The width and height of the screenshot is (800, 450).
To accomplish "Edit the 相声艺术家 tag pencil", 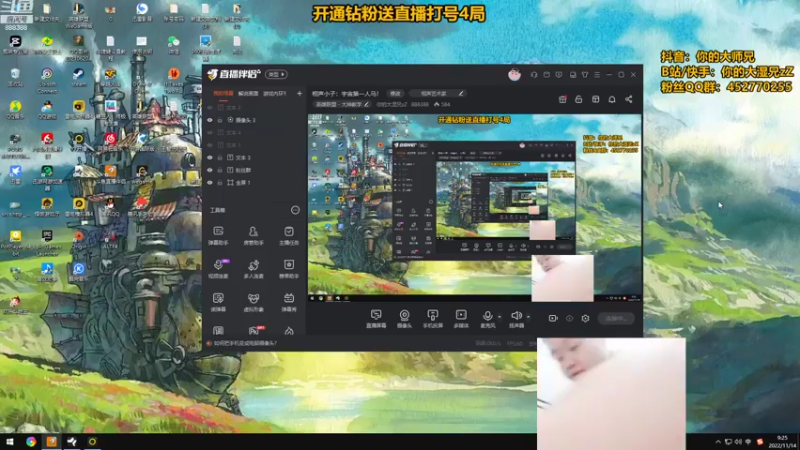I will coord(461,94).
